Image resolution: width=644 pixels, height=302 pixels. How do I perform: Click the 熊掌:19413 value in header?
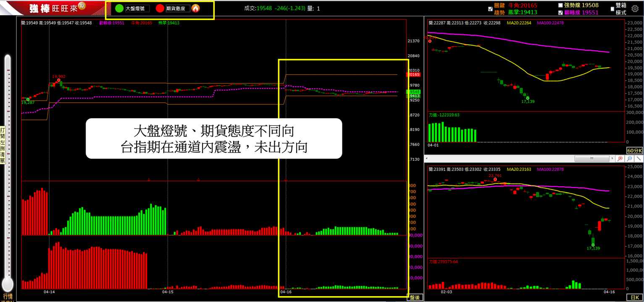[523, 13]
